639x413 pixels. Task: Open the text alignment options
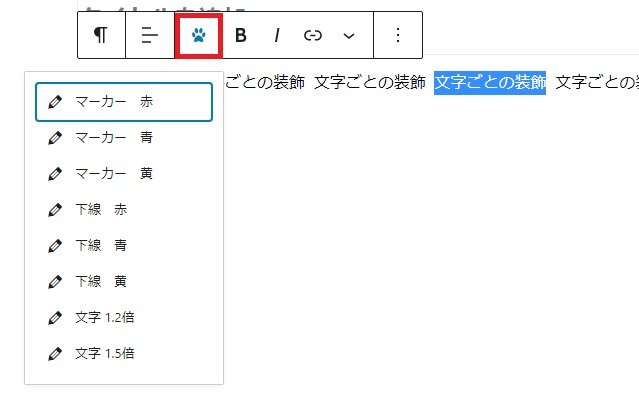[x=150, y=35]
